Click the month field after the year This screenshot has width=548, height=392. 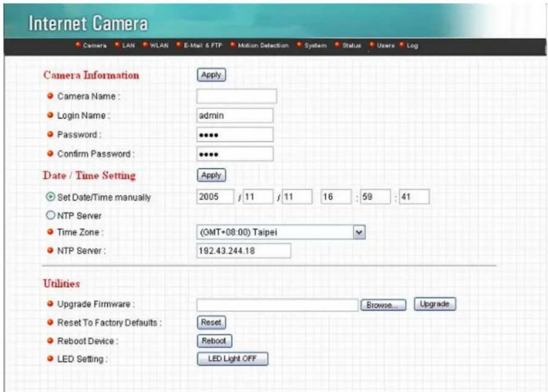tap(258, 197)
